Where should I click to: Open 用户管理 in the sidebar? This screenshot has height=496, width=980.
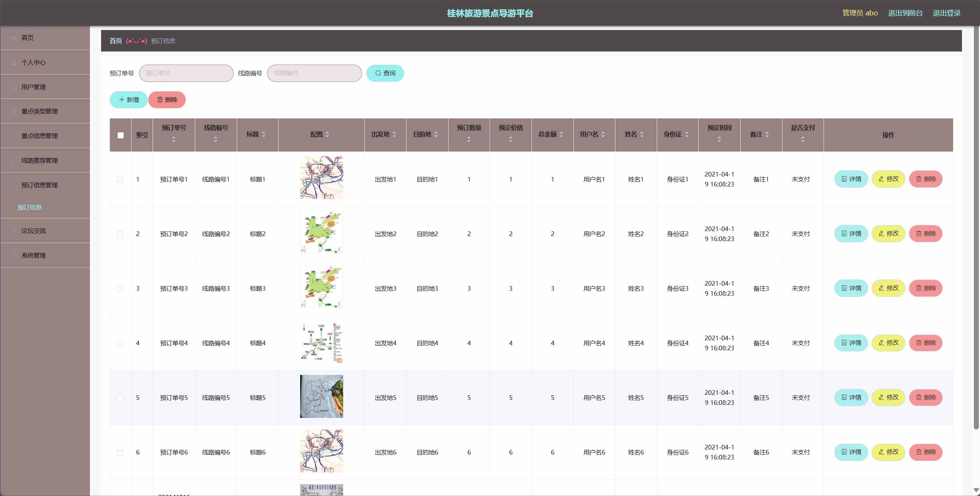45,87
